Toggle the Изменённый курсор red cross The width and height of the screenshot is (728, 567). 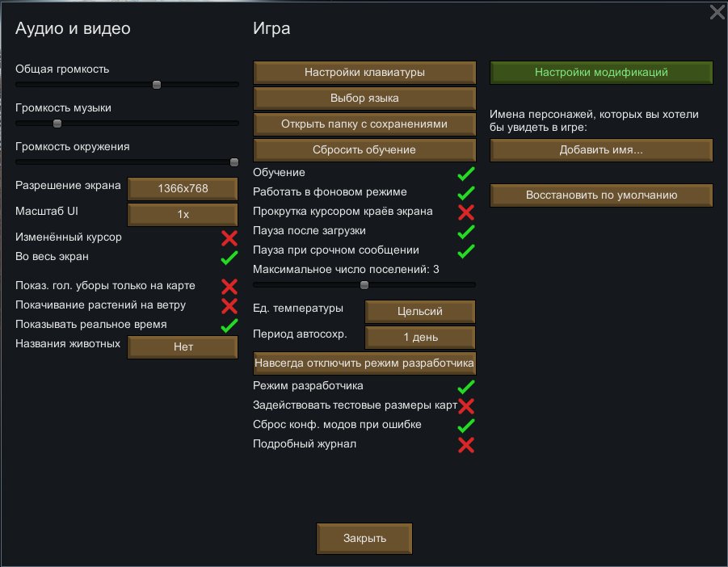(229, 238)
